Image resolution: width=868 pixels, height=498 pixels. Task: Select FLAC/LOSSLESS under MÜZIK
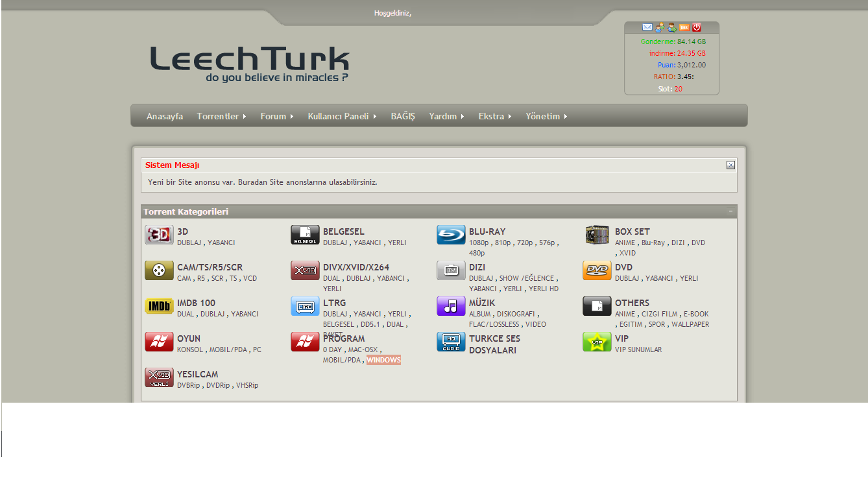click(494, 324)
